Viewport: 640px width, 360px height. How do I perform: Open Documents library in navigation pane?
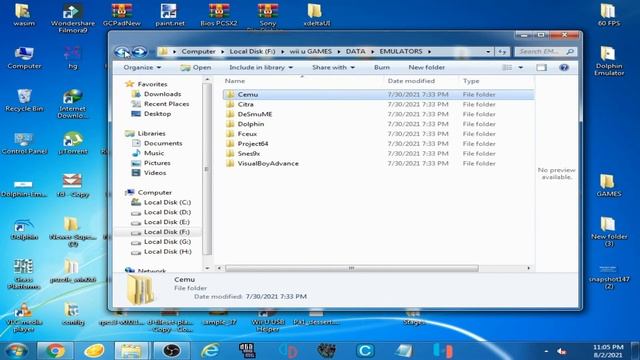click(163, 143)
